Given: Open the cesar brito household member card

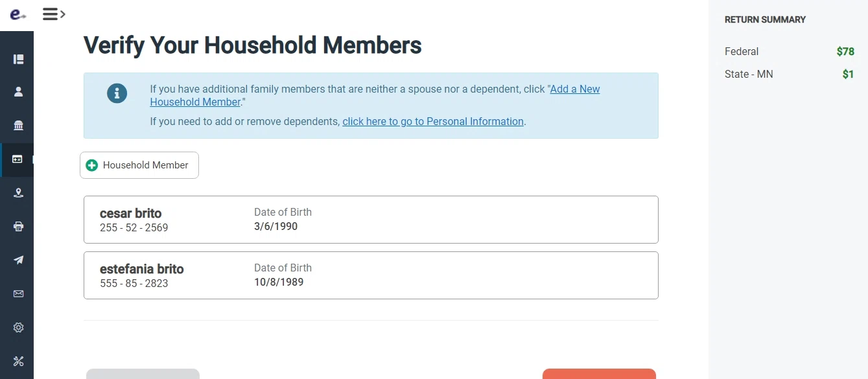Looking at the screenshot, I should 371,220.
